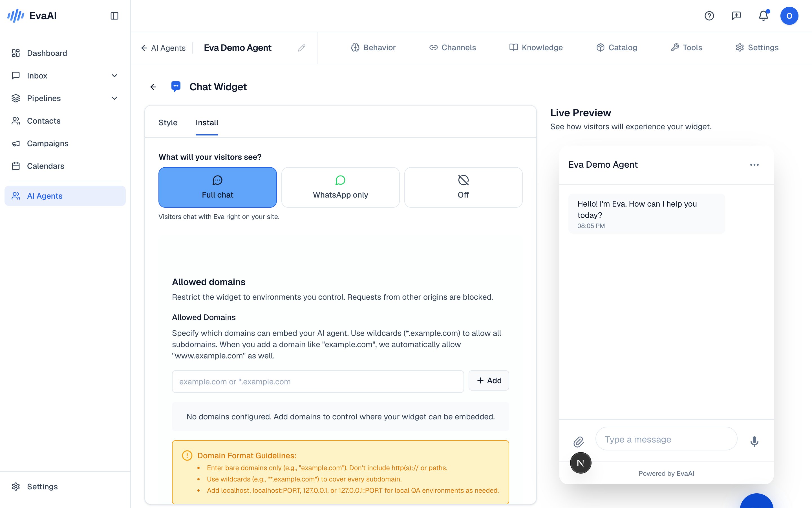812x508 pixels.
Task: Open the notifications bell
Action: tap(764, 16)
